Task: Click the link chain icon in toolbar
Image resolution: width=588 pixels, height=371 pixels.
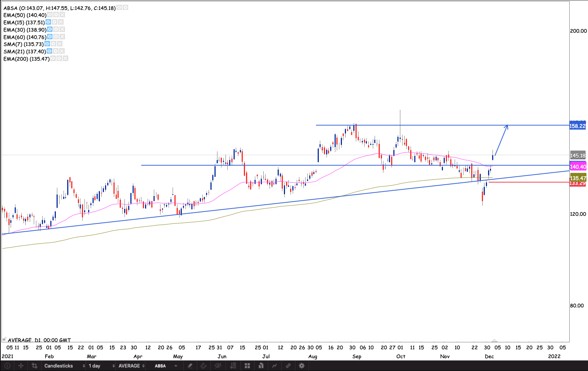Action: (x=288, y=366)
